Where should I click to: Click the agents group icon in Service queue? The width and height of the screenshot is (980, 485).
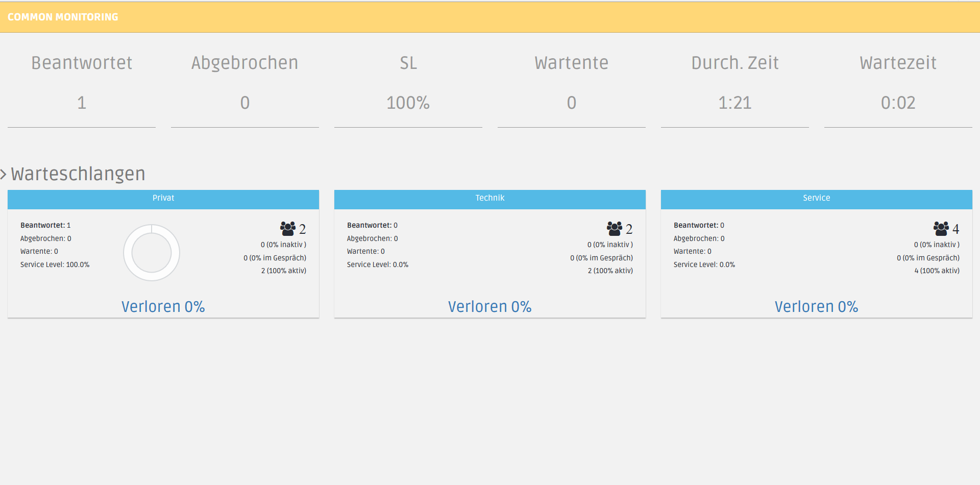click(x=941, y=228)
